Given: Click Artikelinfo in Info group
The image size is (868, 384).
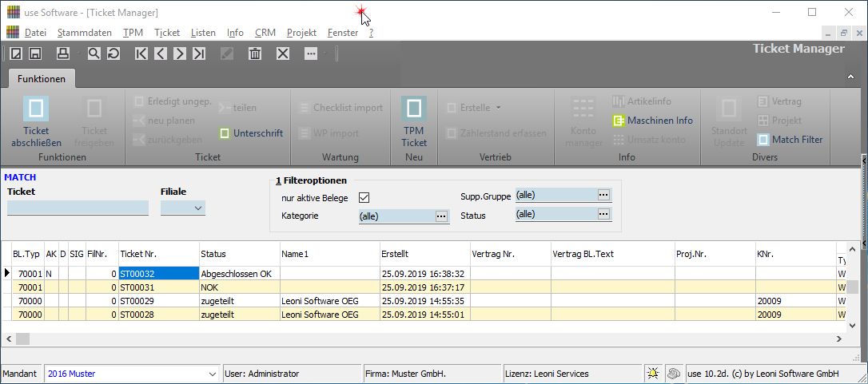Looking at the screenshot, I should [642, 101].
